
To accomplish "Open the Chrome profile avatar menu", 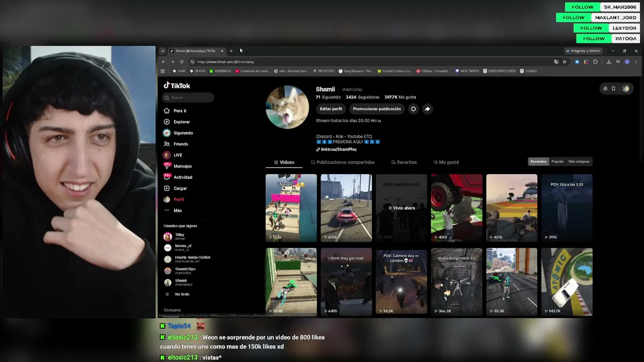I will coord(627,62).
